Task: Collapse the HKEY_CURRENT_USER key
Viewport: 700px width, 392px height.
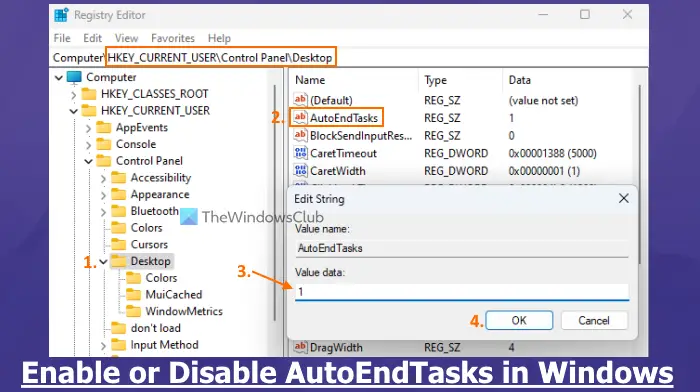Action: pos(74,111)
